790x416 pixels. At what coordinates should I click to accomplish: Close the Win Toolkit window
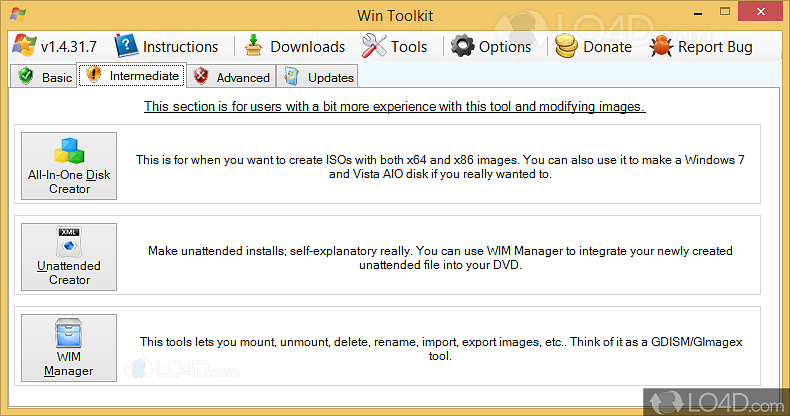coord(760,11)
